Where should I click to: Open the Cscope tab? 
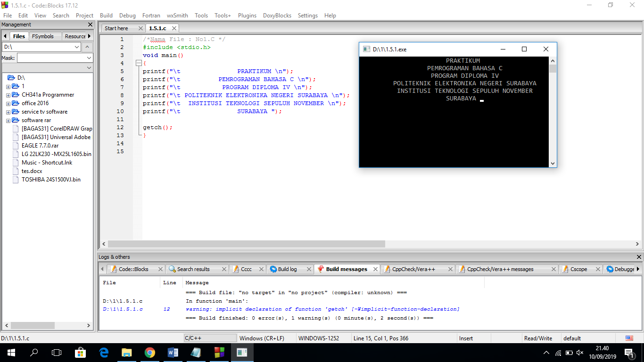coord(578,269)
